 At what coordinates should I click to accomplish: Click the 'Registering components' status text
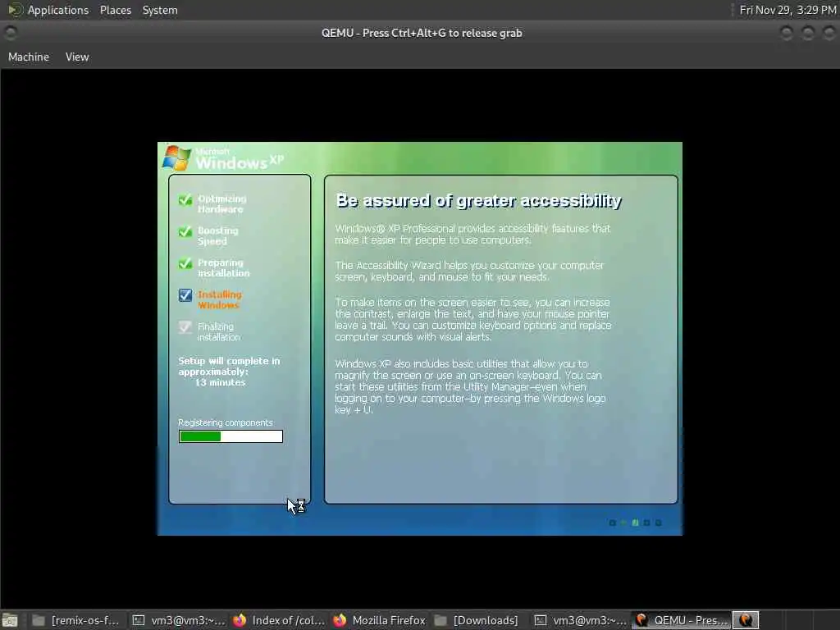click(226, 422)
